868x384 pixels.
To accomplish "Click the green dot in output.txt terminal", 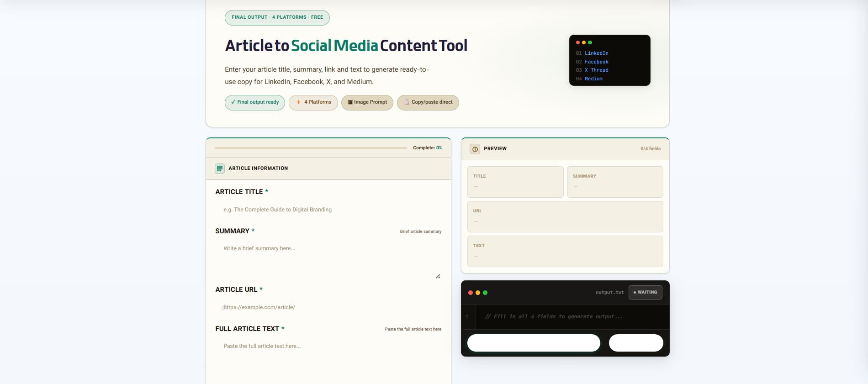I will point(485,293).
